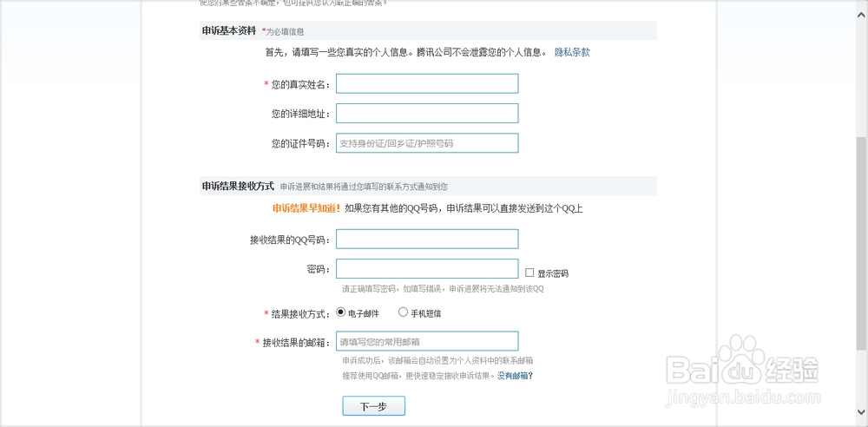The image size is (868, 427).
Task: Click the 密码 password input field
Action: coord(427,268)
